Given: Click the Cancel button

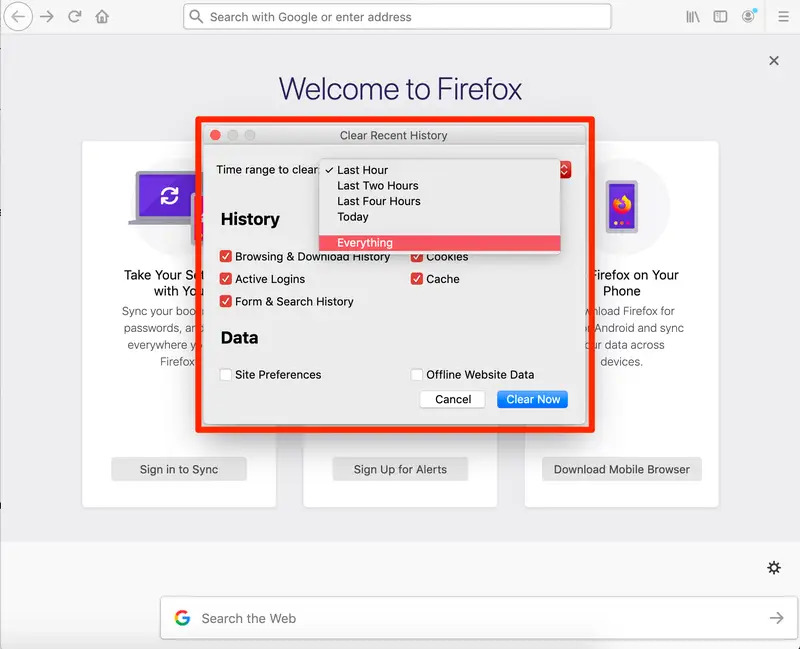Looking at the screenshot, I should coord(453,399).
